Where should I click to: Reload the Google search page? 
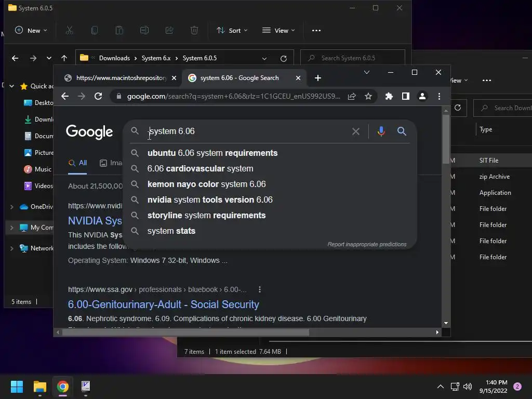click(x=98, y=96)
